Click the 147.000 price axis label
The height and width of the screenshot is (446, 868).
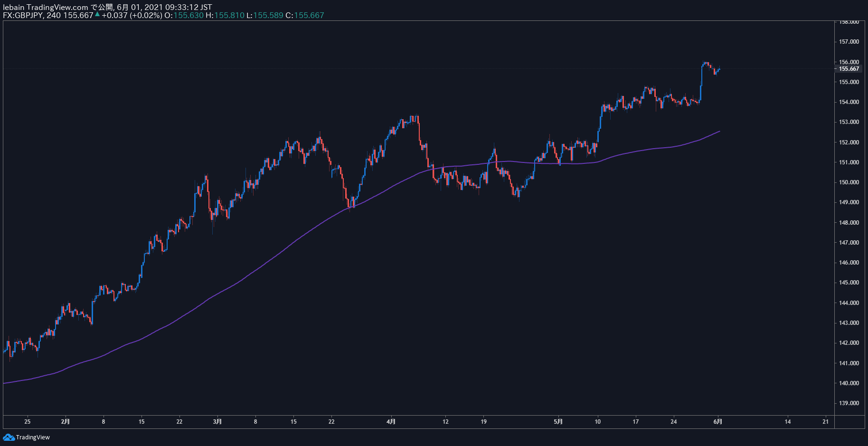[x=849, y=243]
